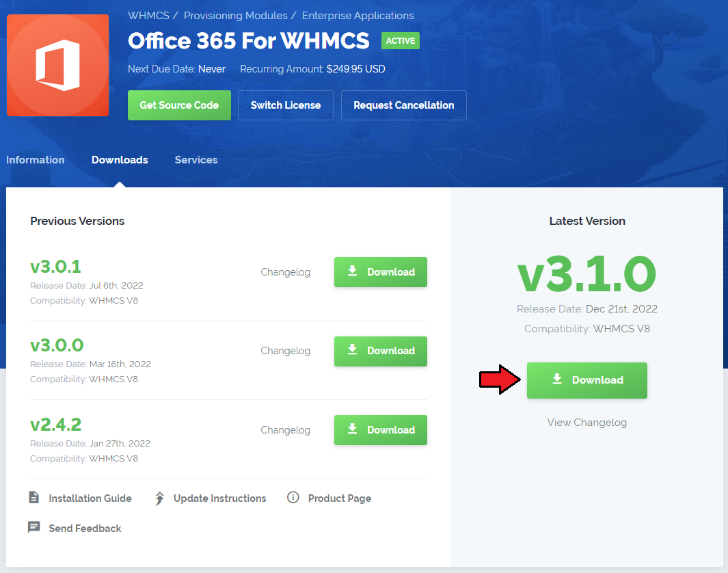This screenshot has height=573, width=728.
Task: Open View Changelog link
Action: pos(587,423)
